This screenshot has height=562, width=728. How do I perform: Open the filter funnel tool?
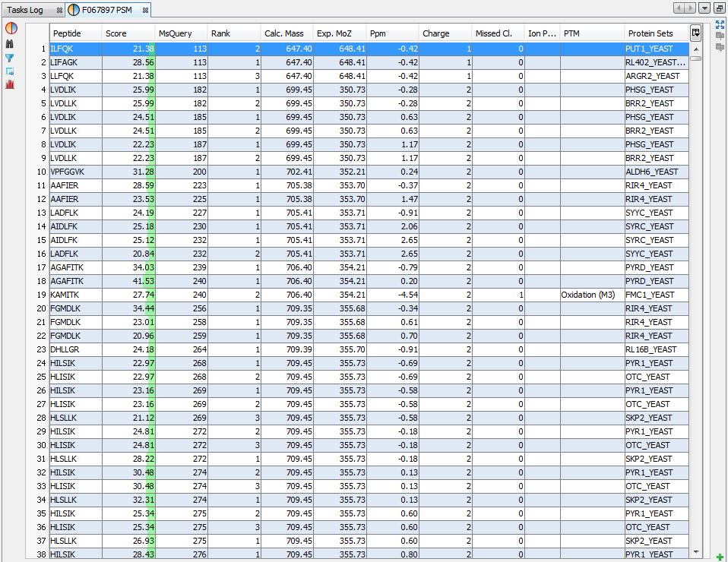click(x=10, y=58)
